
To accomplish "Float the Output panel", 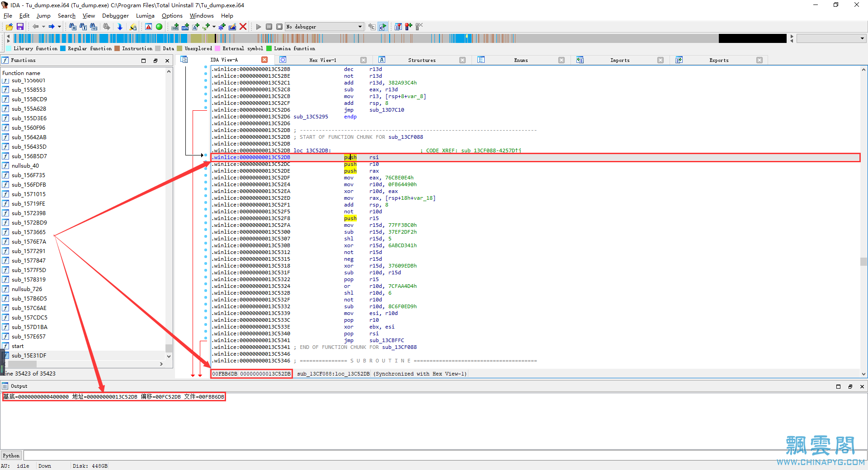I will (850, 386).
